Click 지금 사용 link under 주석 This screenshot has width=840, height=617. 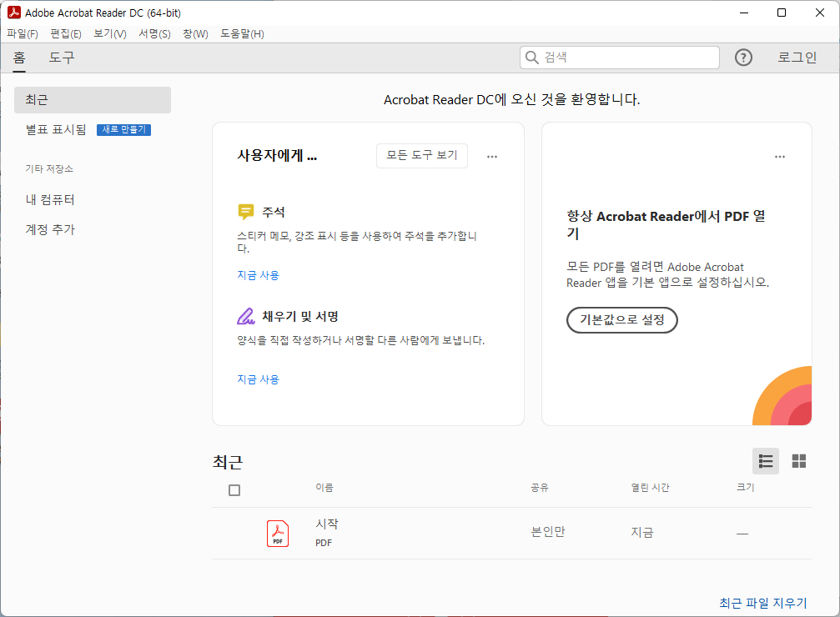pos(259,275)
